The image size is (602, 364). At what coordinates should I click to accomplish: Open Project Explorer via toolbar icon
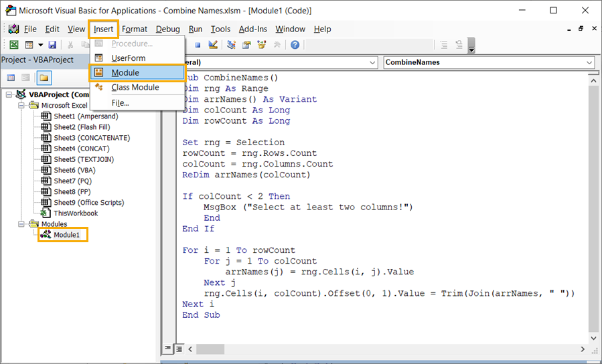pos(231,45)
